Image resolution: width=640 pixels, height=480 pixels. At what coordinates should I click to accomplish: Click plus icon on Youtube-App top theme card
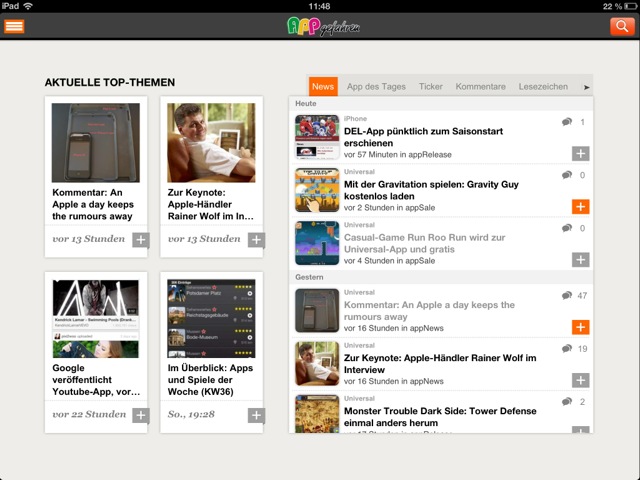[x=140, y=415]
